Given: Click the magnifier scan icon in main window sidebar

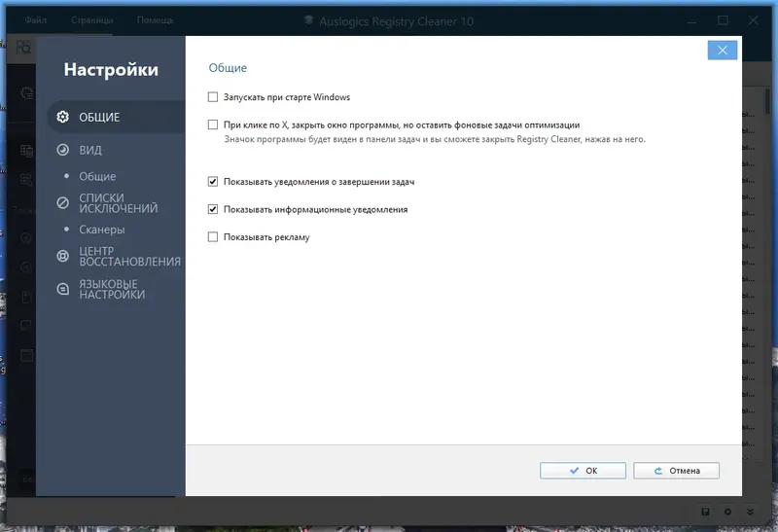Looking at the screenshot, I should click(x=23, y=48).
